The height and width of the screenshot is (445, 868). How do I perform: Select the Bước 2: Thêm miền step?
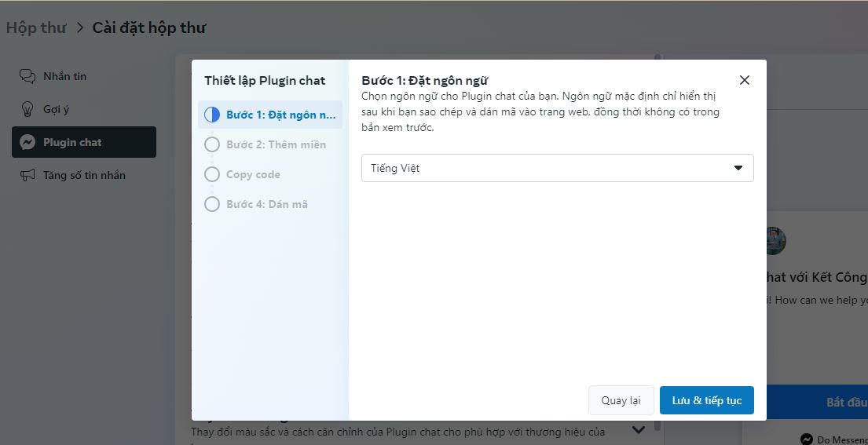(x=276, y=144)
